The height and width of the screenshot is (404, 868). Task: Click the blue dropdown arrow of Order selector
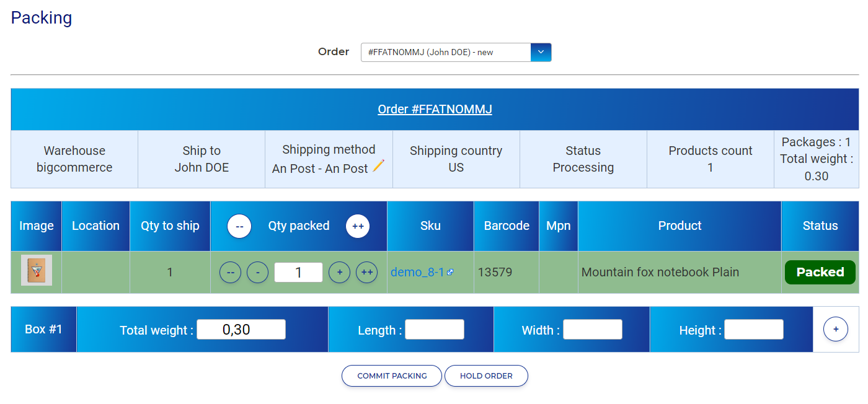coord(541,53)
